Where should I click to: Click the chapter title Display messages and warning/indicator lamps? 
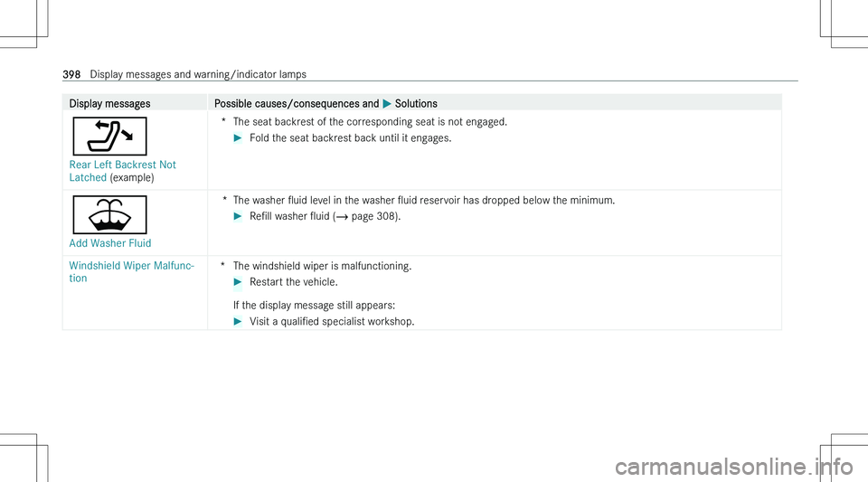[198, 74]
